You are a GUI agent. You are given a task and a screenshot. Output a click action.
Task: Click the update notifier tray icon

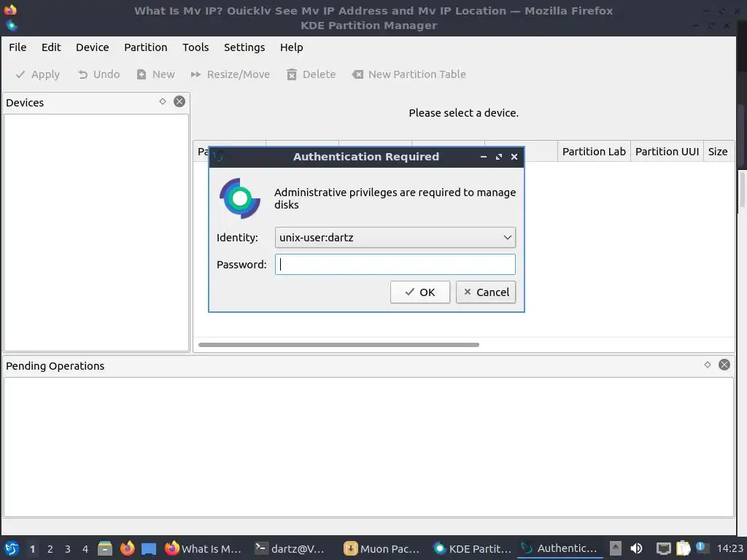701,548
